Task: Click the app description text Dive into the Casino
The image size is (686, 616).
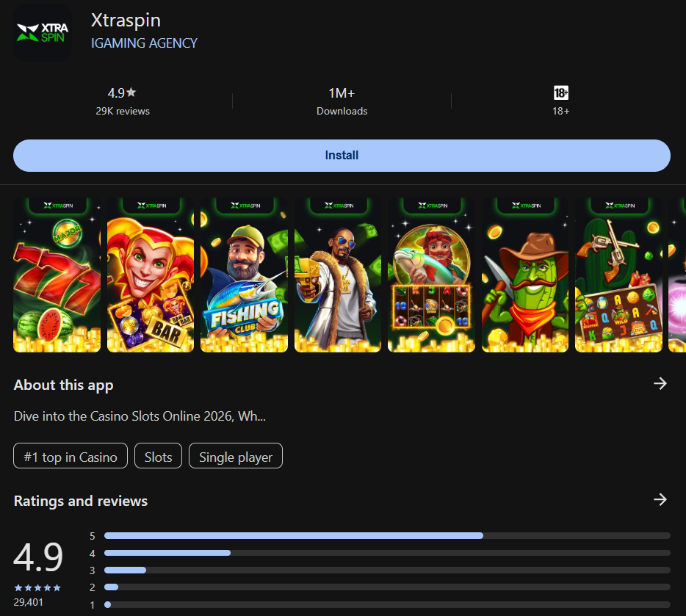Action: pos(140,416)
